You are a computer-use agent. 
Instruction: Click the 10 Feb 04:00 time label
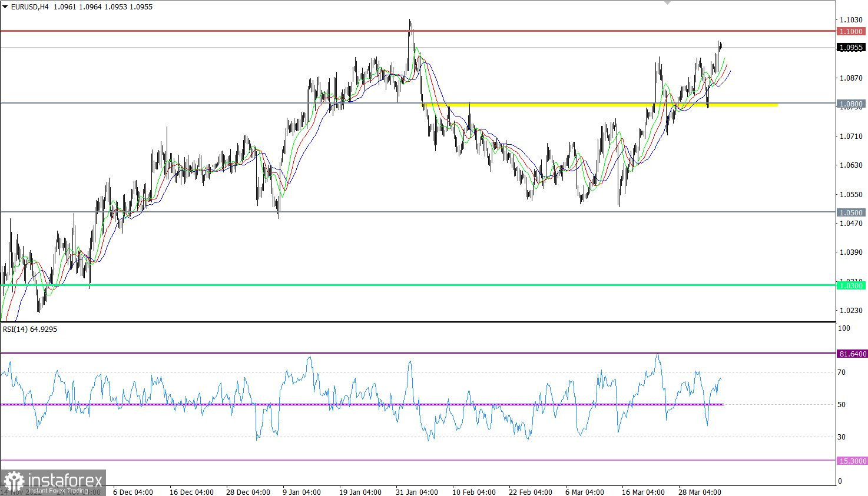[x=473, y=492]
